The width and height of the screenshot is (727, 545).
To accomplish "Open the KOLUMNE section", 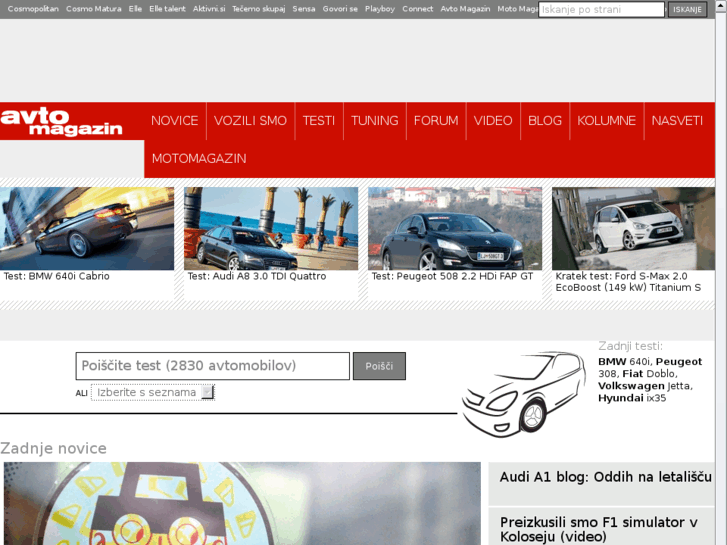I will [x=606, y=121].
